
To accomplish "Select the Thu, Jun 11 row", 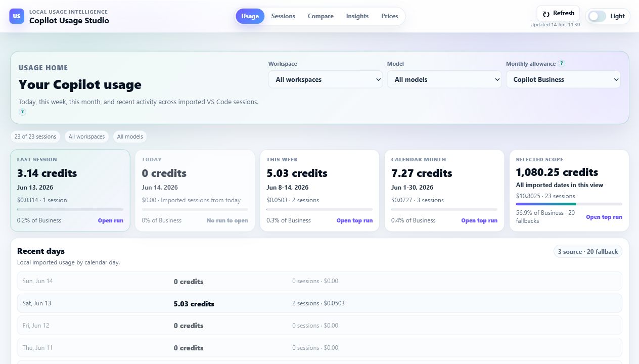I will pyautogui.click(x=319, y=348).
